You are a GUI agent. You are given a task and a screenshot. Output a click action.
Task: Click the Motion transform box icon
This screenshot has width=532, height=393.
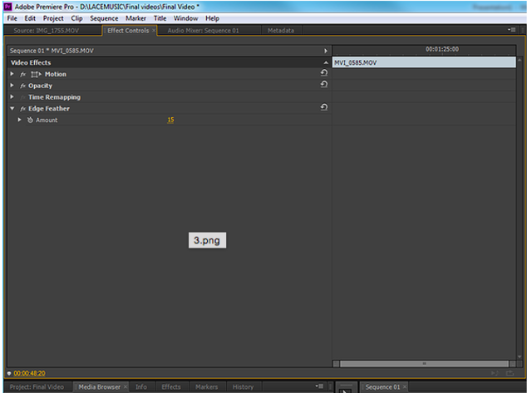click(36, 74)
